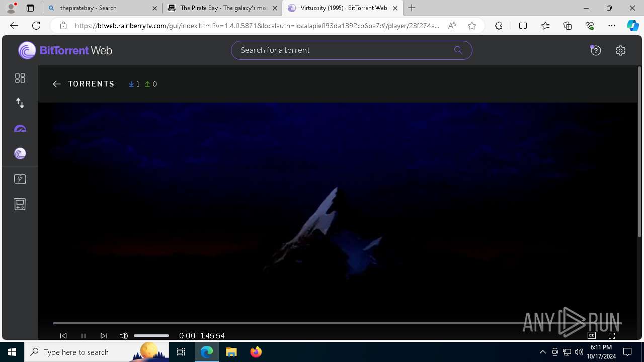This screenshot has width=644, height=362.
Task: Open the lightning bolt sidebar icon
Action: 20,179
